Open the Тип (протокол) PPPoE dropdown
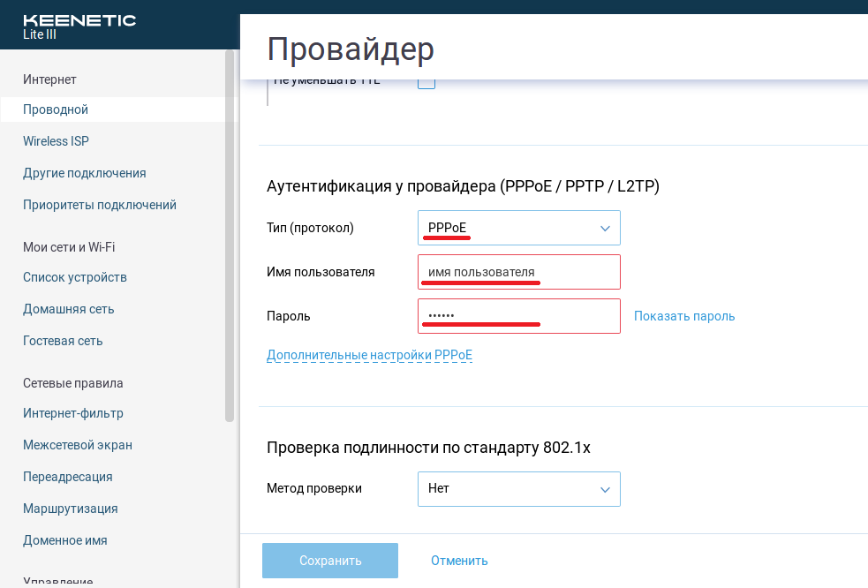The image size is (868, 588). click(x=518, y=228)
